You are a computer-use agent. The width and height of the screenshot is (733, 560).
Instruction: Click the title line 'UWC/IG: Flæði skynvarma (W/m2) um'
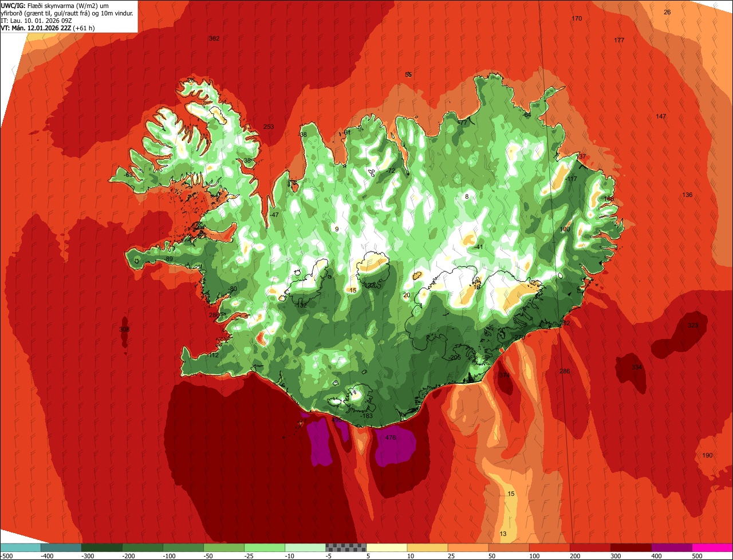tap(55, 6)
